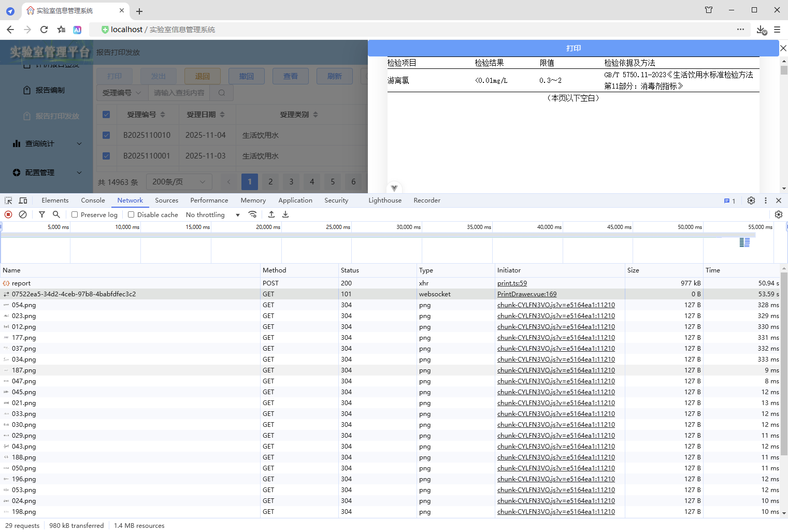The width and height of the screenshot is (788, 532).
Task: Go to page 3 in pagination
Action: pos(291,182)
